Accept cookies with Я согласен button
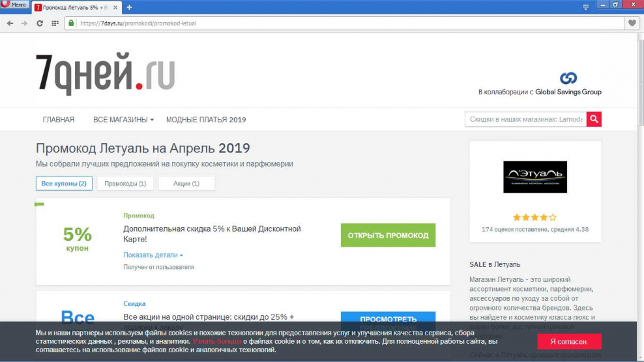This screenshot has width=644, height=362. pyautogui.click(x=568, y=341)
